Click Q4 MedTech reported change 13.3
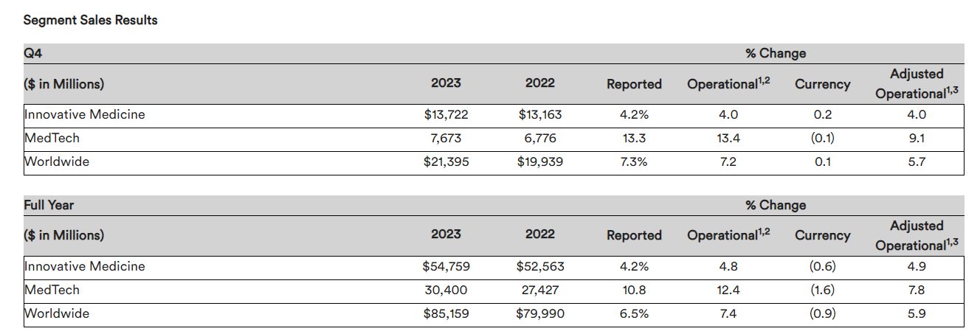980x334 pixels. pyautogui.click(x=634, y=138)
